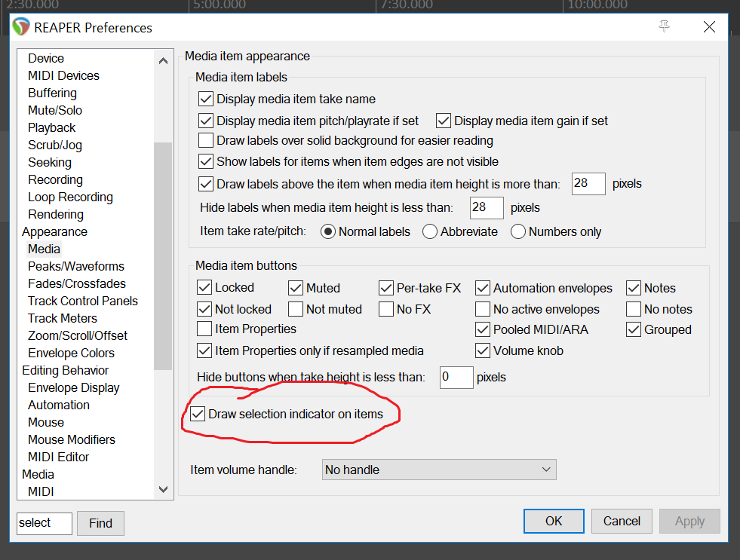Open Mouse Modifiers preferences page
740x560 pixels.
click(x=71, y=439)
